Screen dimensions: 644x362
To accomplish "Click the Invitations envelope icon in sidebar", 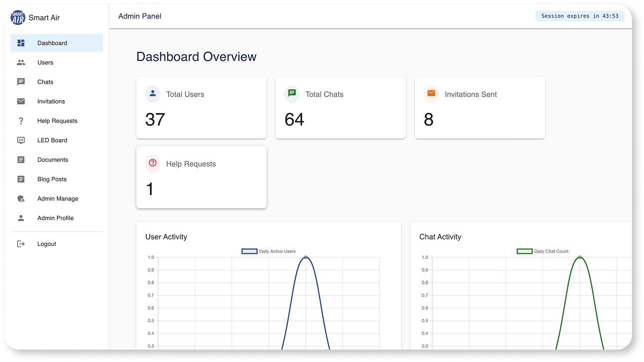I will coord(21,101).
